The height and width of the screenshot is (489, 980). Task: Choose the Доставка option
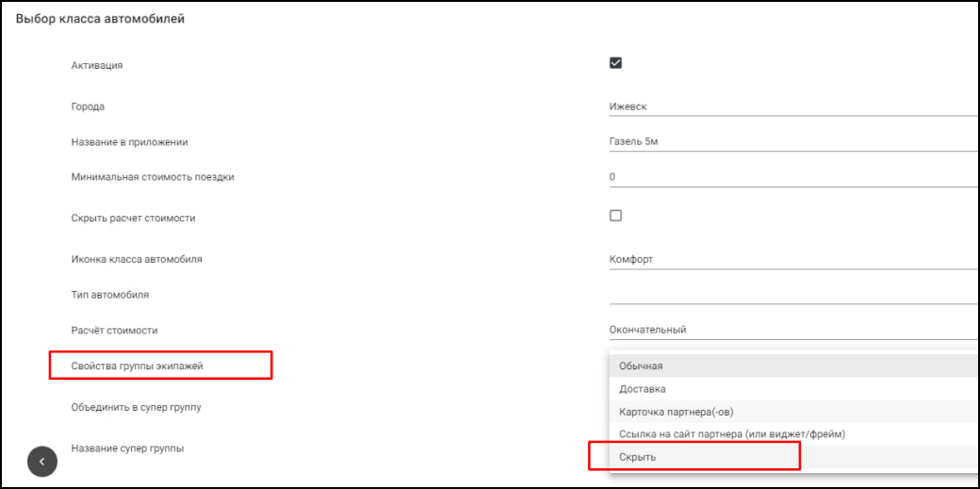tap(643, 388)
